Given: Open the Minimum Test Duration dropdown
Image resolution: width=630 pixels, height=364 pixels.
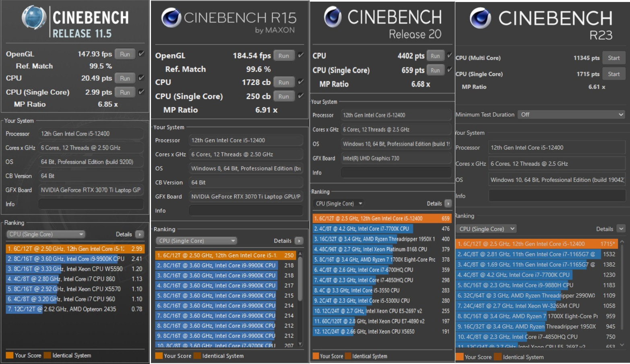Looking at the screenshot, I should (x=571, y=115).
